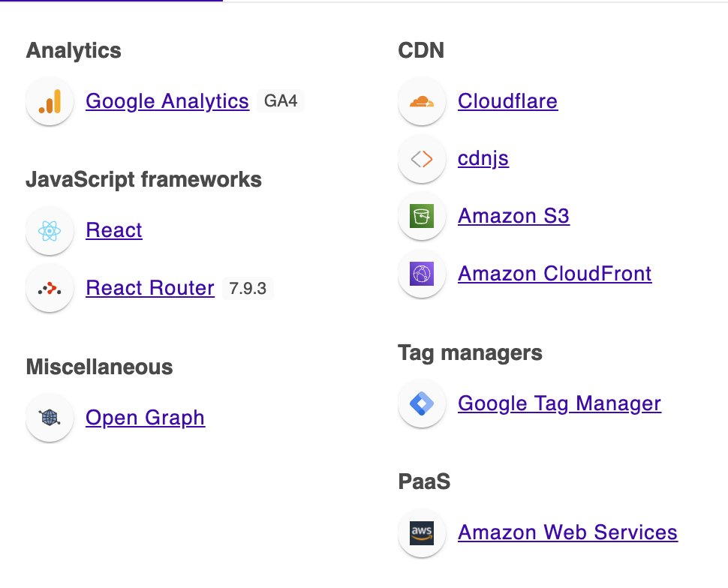Click the AWS logo icon
728x588 pixels.
coord(422,532)
